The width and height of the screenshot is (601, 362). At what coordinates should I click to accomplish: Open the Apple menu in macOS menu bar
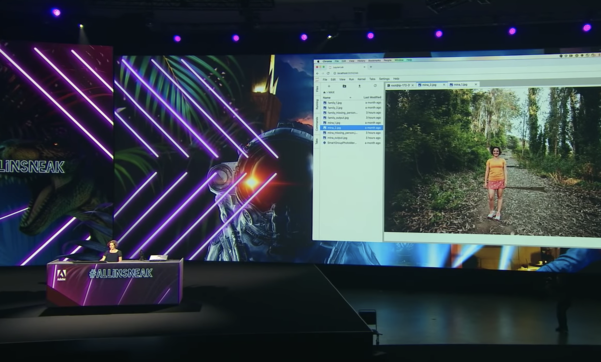tap(319, 61)
